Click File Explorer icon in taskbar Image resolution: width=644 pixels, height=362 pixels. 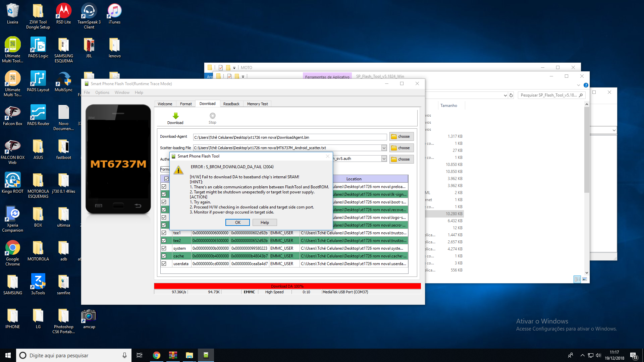point(190,355)
